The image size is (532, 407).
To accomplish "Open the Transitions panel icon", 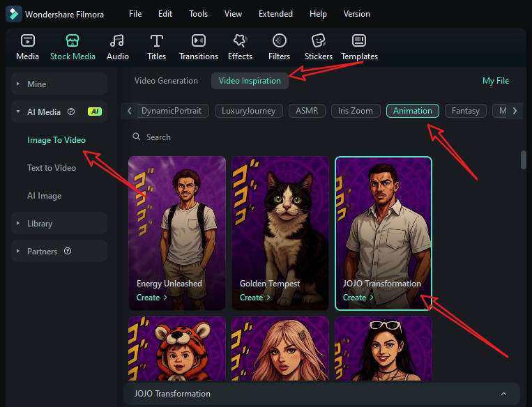I will pyautogui.click(x=199, y=40).
